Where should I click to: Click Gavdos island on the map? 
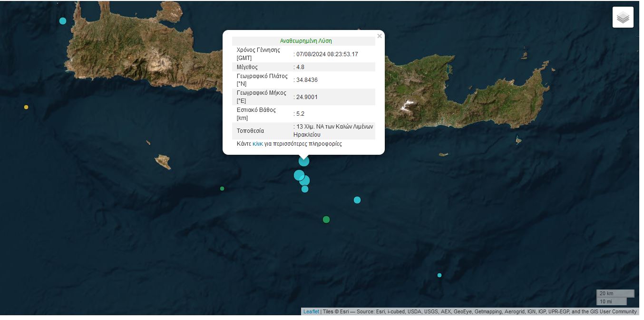[x=163, y=162]
